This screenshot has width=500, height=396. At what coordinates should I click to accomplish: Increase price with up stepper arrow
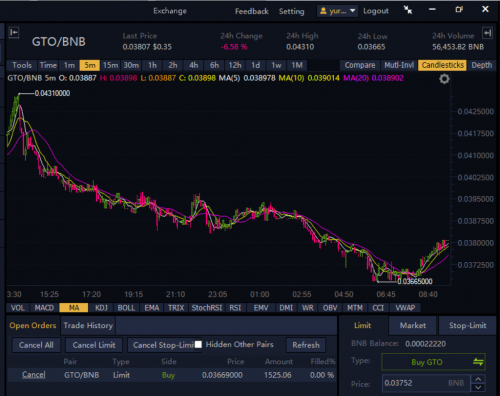(478, 379)
